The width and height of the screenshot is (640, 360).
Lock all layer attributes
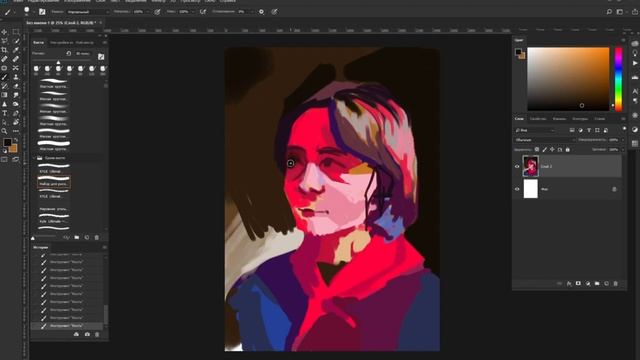tap(568, 150)
